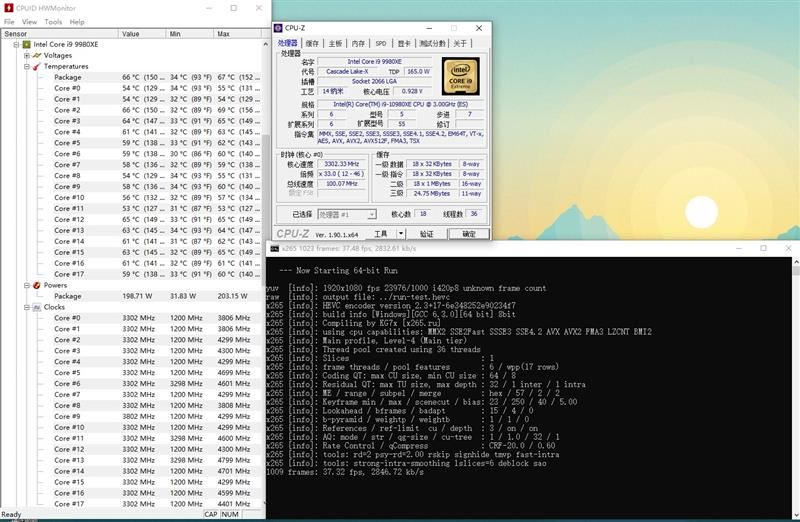
Task: Click the 确定 button in CPU-Z
Action: click(468, 234)
